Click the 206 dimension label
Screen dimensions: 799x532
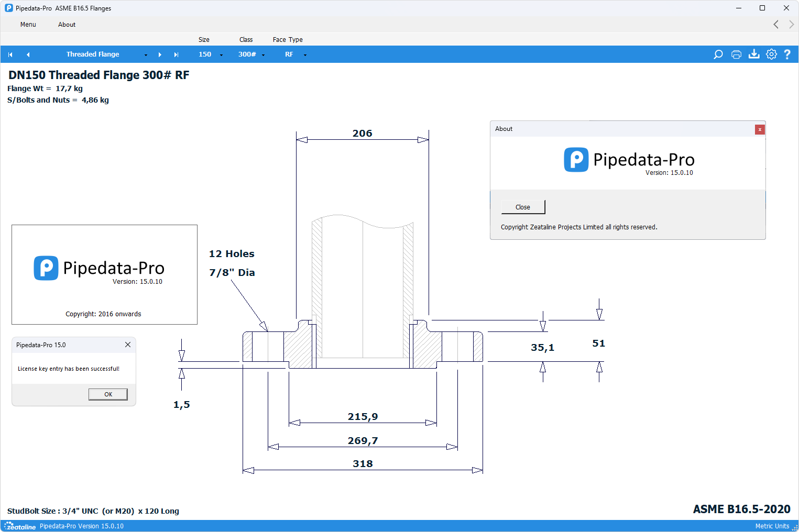(x=362, y=133)
